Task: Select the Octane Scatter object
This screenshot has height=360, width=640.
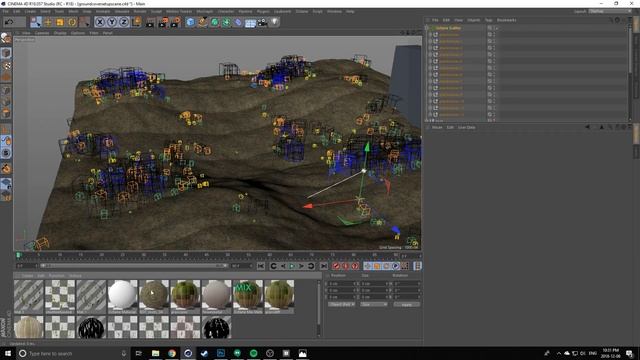Action: pyautogui.click(x=448, y=28)
